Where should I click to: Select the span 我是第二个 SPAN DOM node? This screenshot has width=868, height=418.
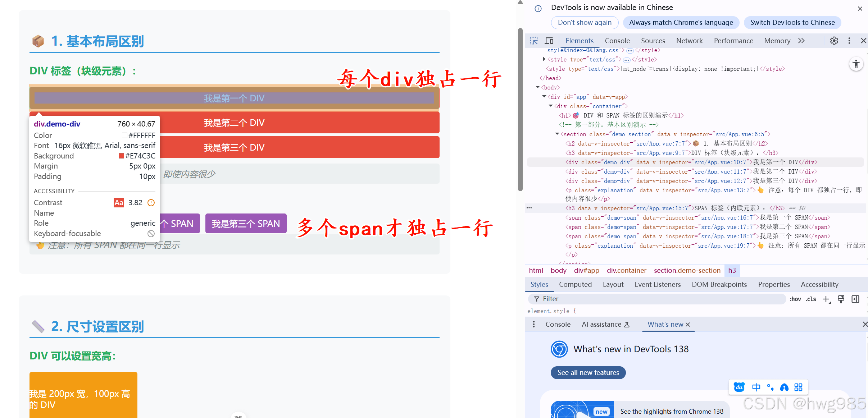coord(697,227)
